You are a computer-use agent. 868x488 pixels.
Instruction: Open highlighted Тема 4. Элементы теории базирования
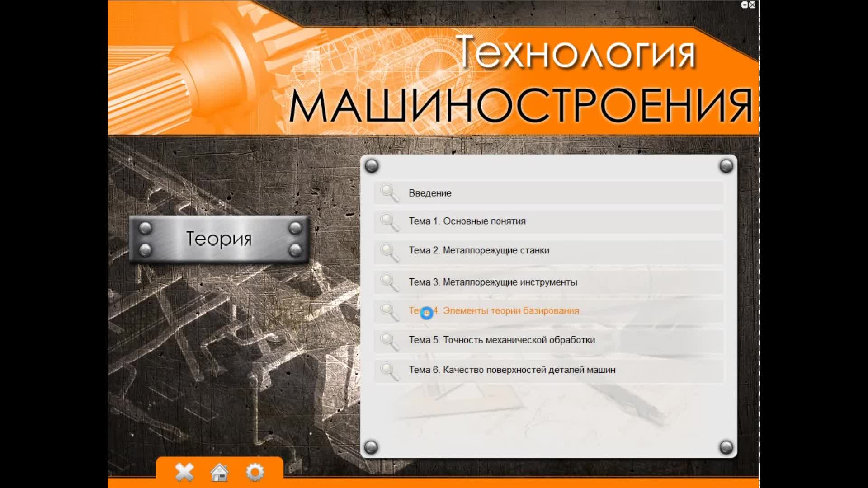tap(494, 311)
